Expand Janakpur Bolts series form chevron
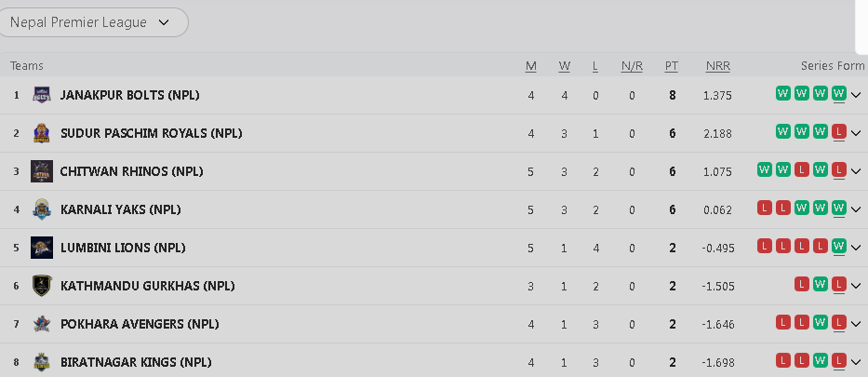Image resolution: width=868 pixels, height=377 pixels. tap(856, 95)
